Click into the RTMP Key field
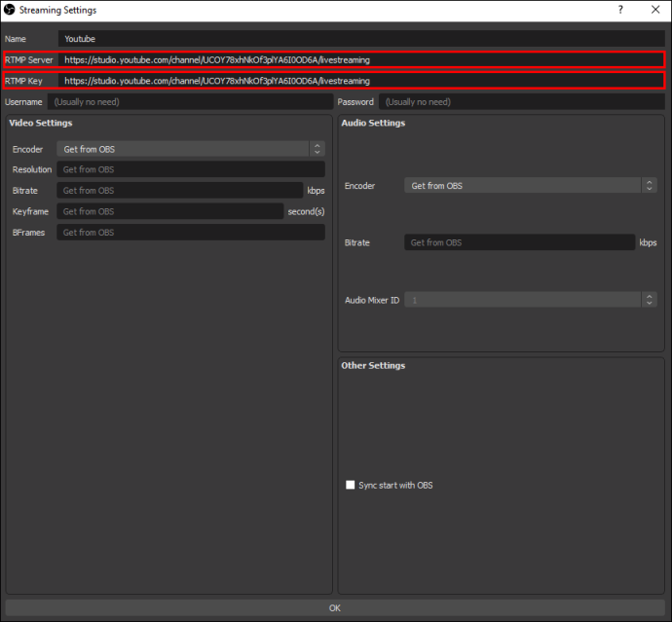 click(361, 81)
